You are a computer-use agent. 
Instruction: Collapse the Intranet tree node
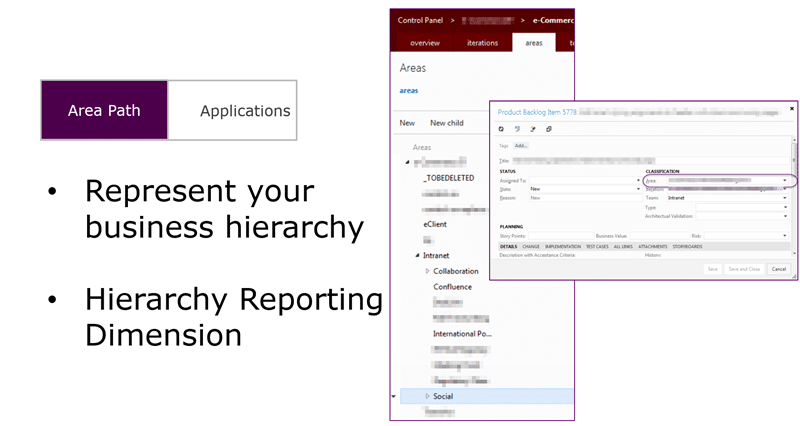point(417,255)
